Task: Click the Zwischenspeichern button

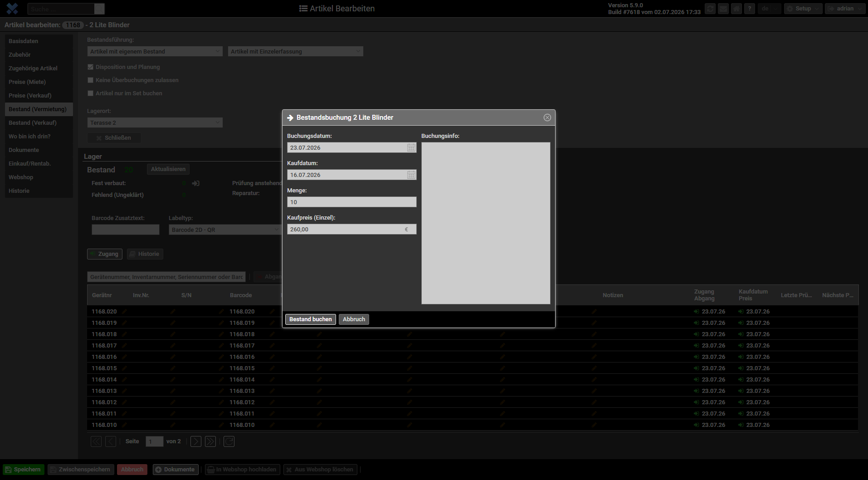Action: click(x=80, y=470)
